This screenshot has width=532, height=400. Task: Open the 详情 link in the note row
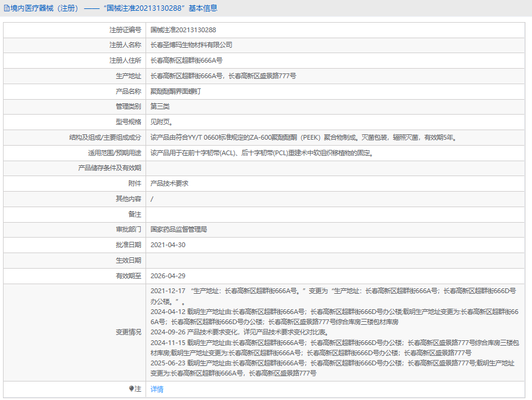tap(157, 389)
